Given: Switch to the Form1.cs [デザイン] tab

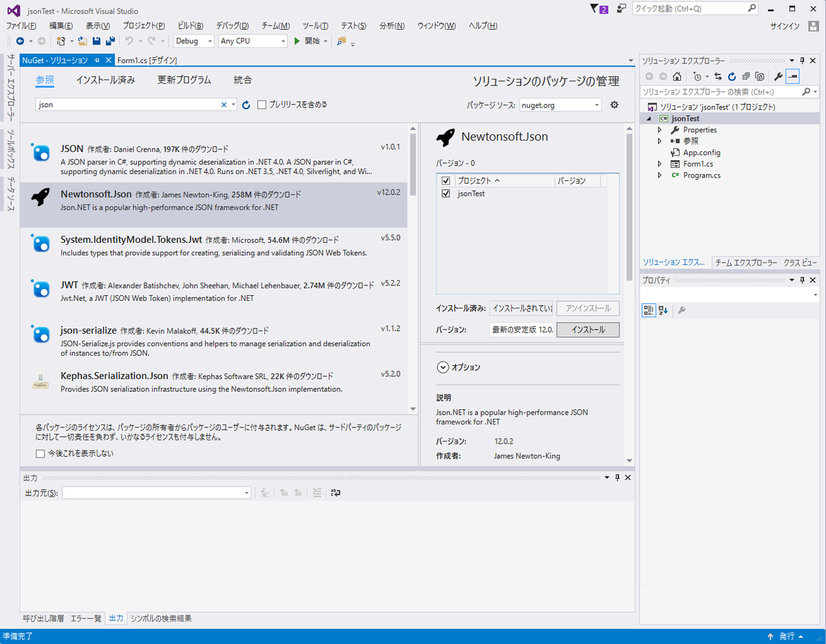Looking at the screenshot, I should pyautogui.click(x=148, y=61).
